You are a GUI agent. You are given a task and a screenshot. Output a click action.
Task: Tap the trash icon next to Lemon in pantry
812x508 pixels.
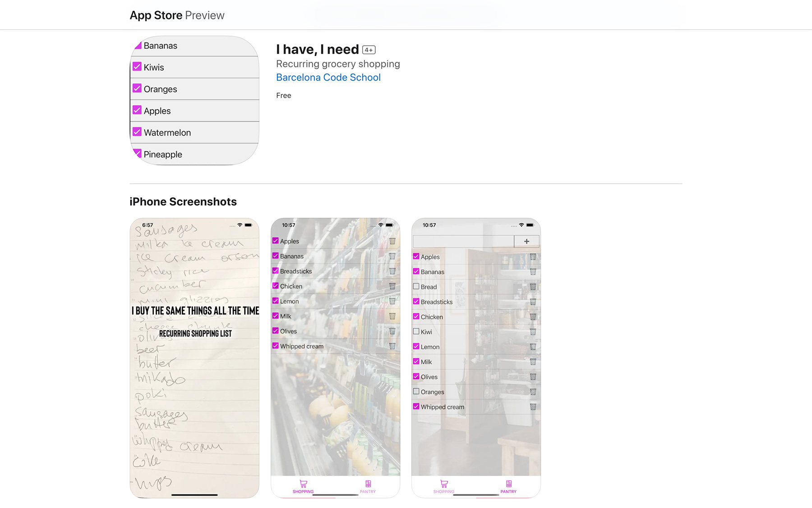534,346
